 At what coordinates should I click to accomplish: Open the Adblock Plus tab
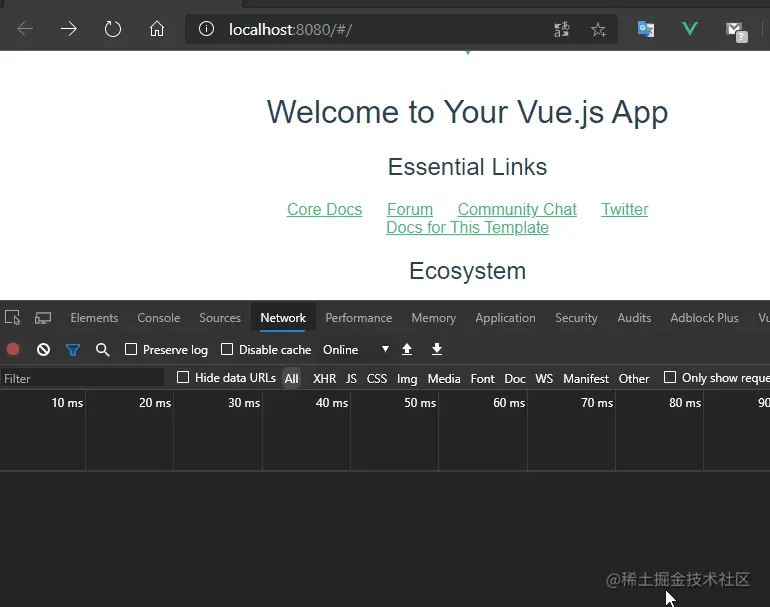[704, 318]
